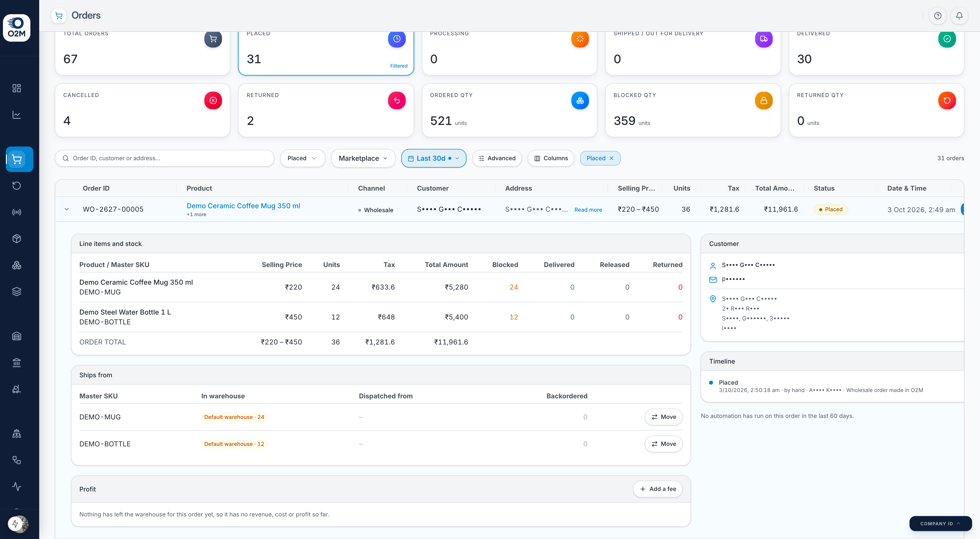This screenshot has width=980, height=539.
Task: Open the stacked layers sidebar icon
Action: tap(17, 291)
